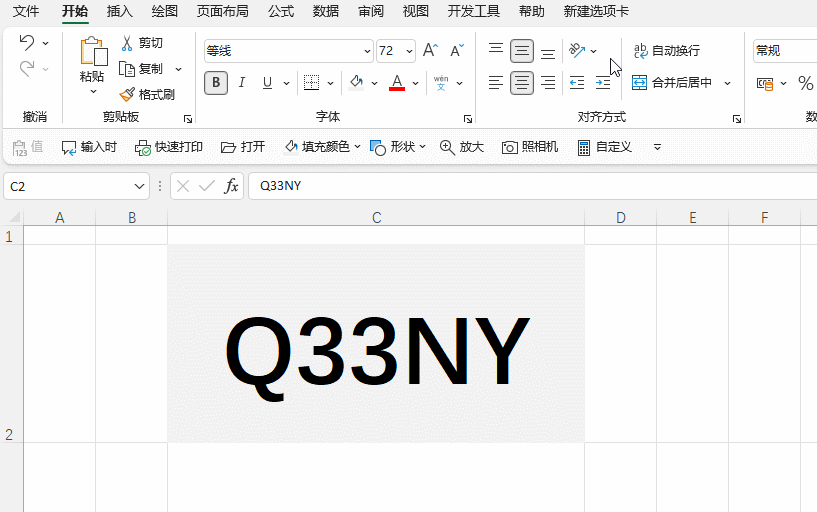Click the Cut (剪切) scissors icon
The image size is (817, 512).
(x=127, y=43)
